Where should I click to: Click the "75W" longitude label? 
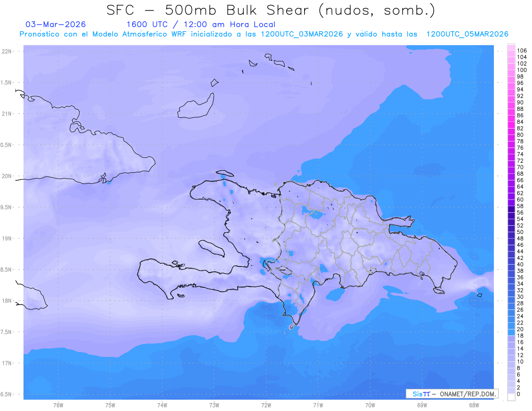coord(110,405)
